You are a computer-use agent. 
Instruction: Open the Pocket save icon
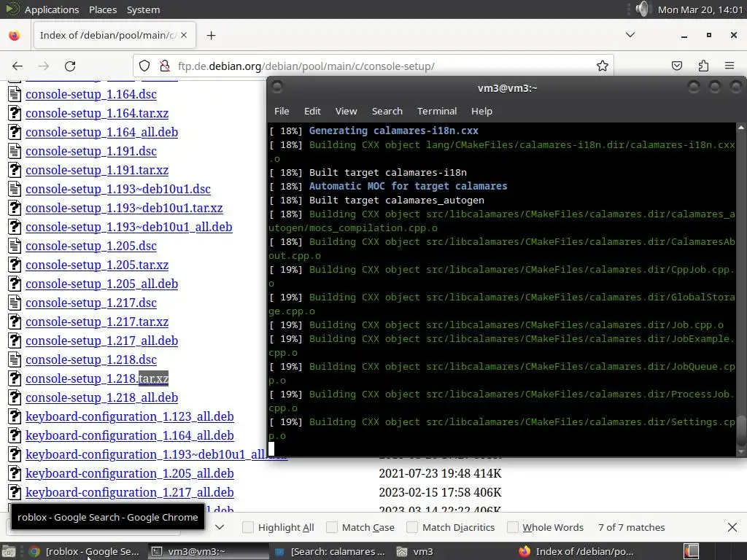[677, 66]
